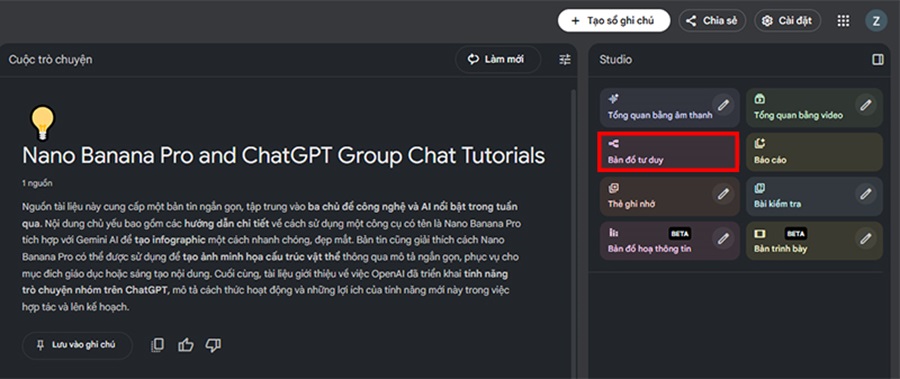Viewport: 900px width, 379px height.
Task: Select Thẻ ghi nhớ flashcards card
Action: [669, 196]
